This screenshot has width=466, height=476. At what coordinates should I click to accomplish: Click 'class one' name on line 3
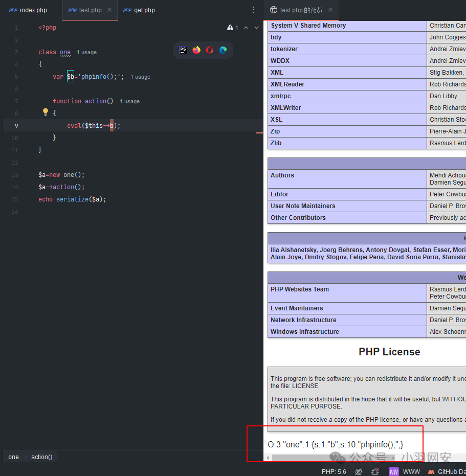(x=65, y=52)
